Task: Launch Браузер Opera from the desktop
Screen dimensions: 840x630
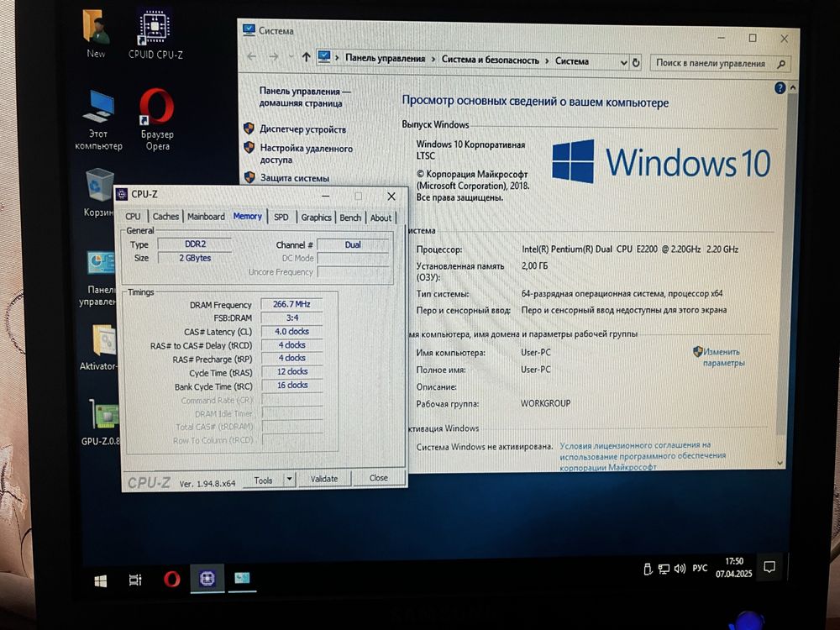Action: point(157,120)
